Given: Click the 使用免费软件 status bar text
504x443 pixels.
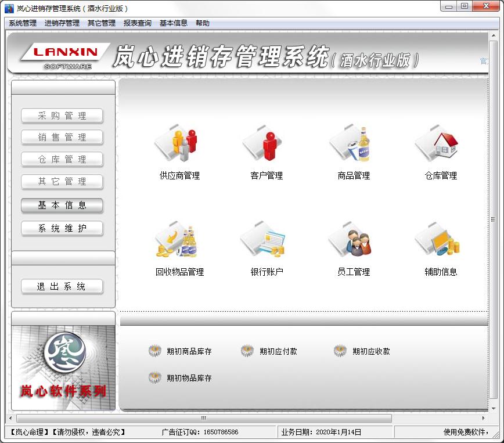Looking at the screenshot, I should tap(466, 432).
